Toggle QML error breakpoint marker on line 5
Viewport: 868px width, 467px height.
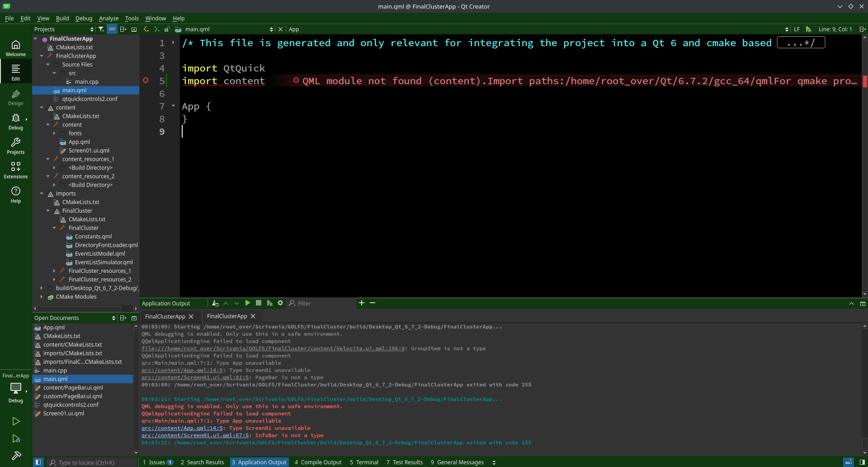pyautogui.click(x=146, y=80)
